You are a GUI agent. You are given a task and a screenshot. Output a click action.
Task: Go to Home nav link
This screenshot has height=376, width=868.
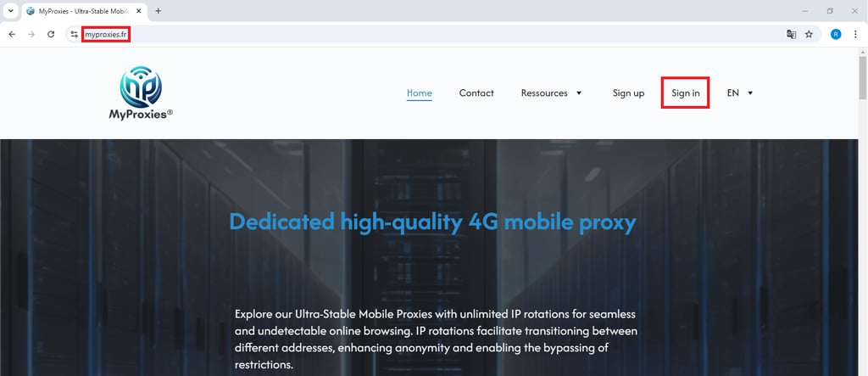419,93
